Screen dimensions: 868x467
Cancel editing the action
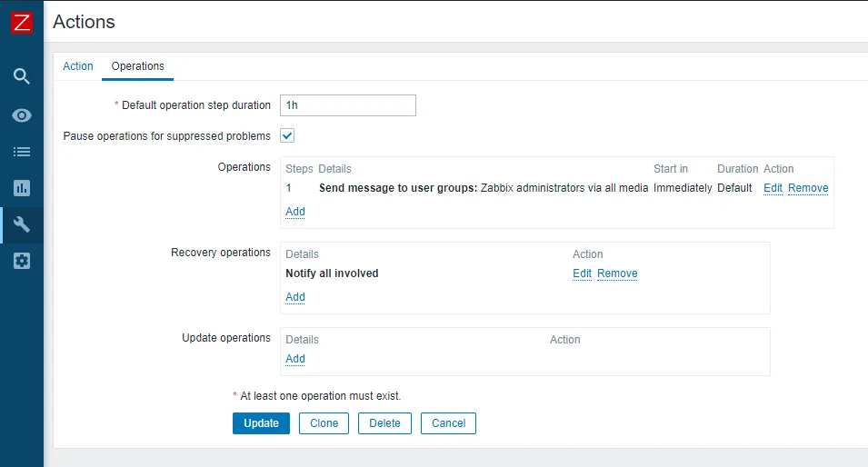(x=448, y=423)
